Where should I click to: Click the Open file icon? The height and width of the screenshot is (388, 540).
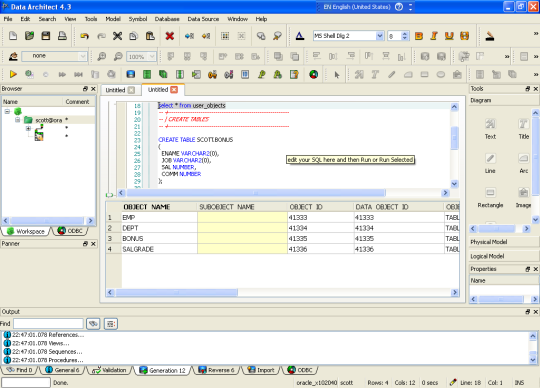[29, 36]
